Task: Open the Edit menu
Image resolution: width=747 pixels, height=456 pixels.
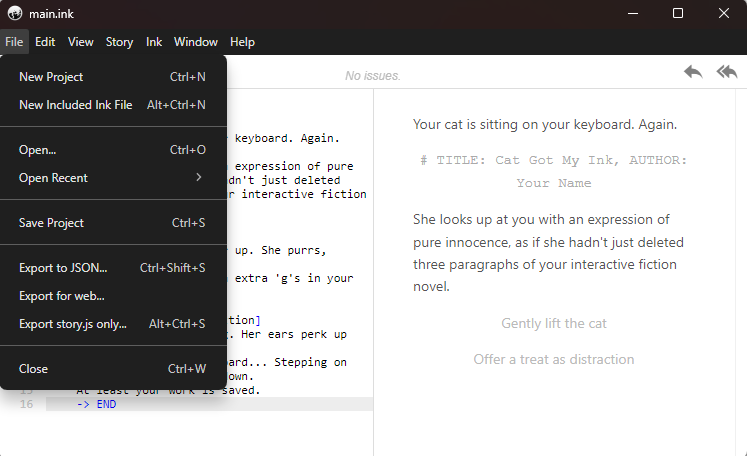Action: coord(45,42)
